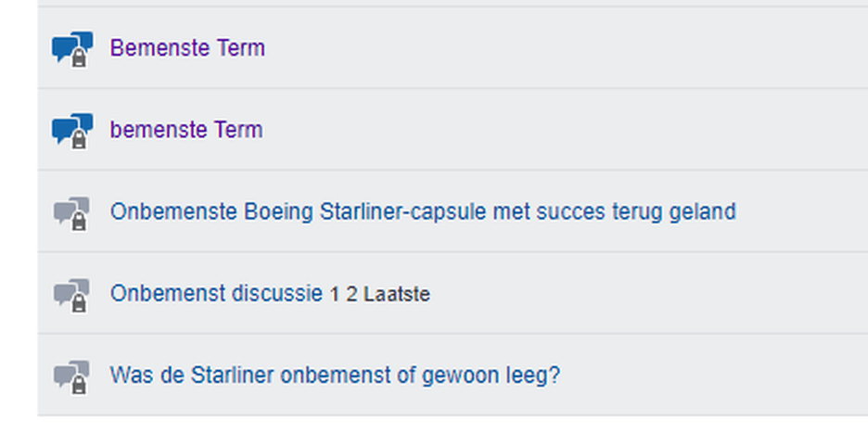This screenshot has width=868, height=433.
Task: Click empty area of the Onbemenst discussie row
Action: 647,294
